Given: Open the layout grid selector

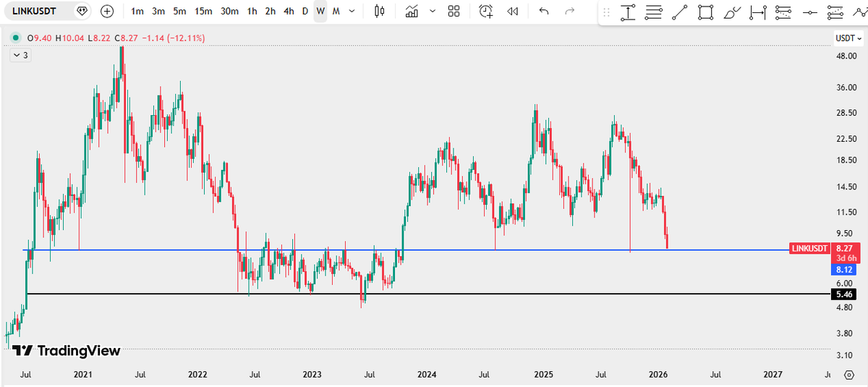Looking at the screenshot, I should click(x=454, y=11).
